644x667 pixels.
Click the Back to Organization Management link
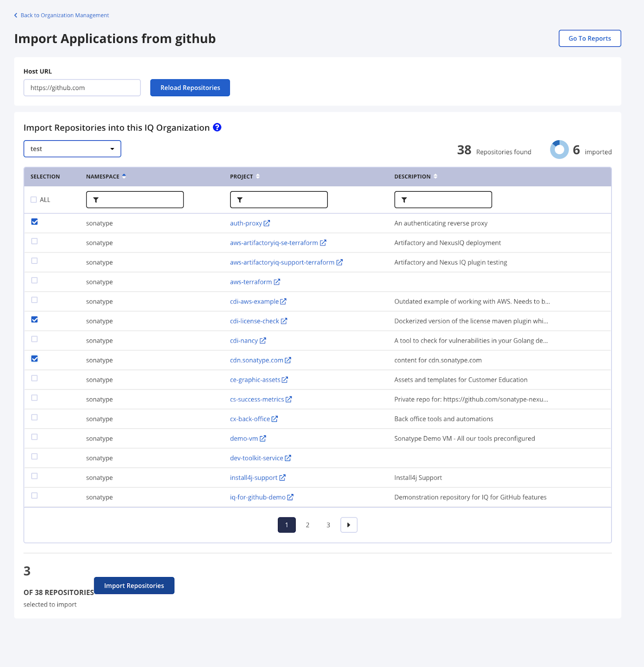click(x=65, y=15)
